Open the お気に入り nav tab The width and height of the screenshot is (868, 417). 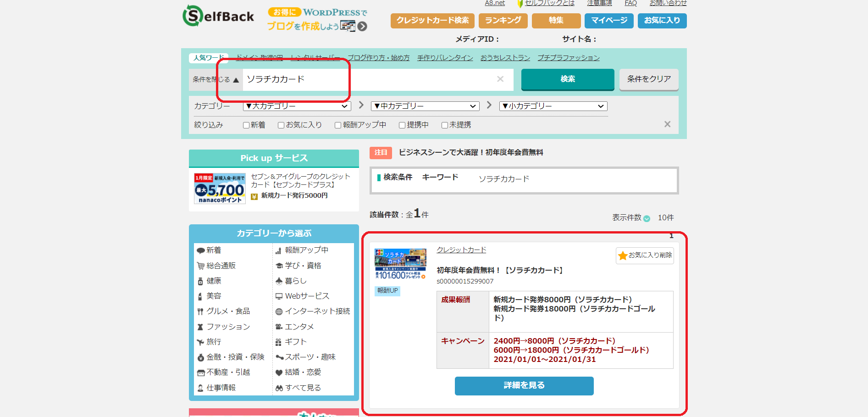[662, 21]
